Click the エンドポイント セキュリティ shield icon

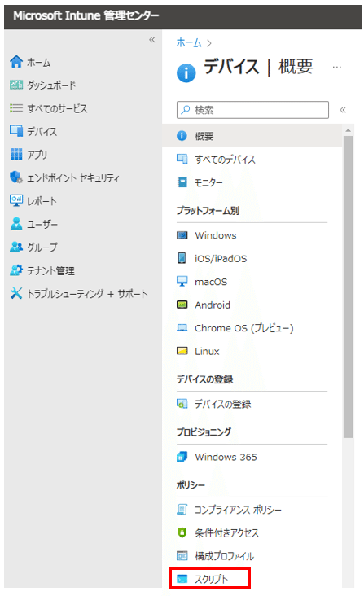16,177
